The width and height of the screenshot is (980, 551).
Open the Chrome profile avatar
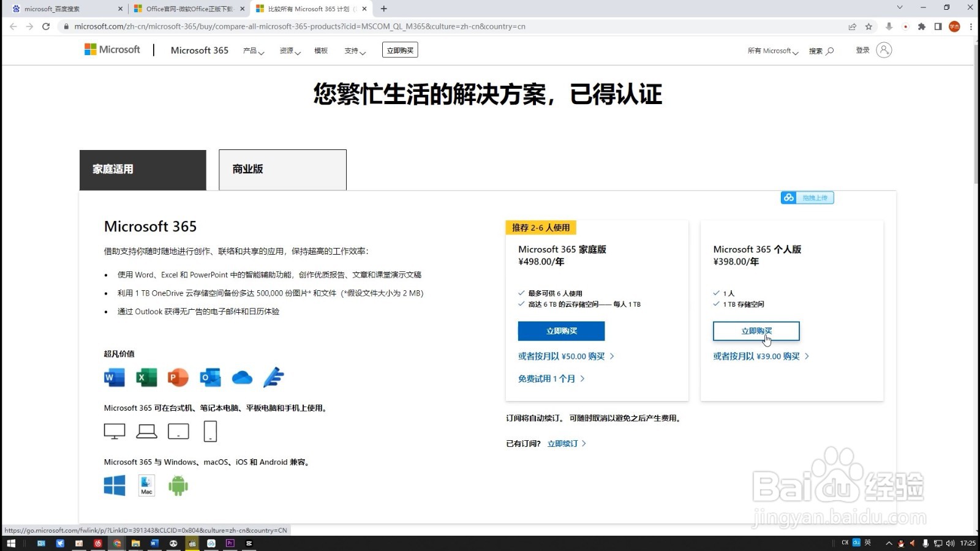[954, 26]
